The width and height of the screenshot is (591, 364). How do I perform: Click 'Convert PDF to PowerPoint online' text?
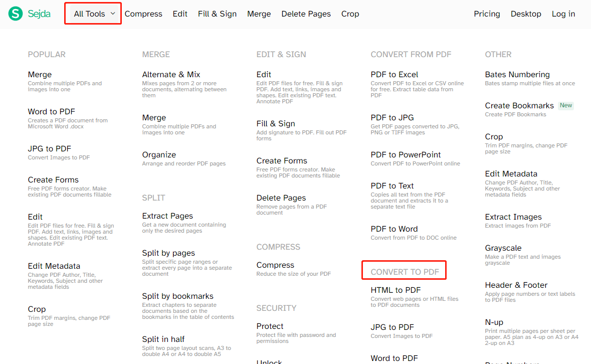[415, 163]
